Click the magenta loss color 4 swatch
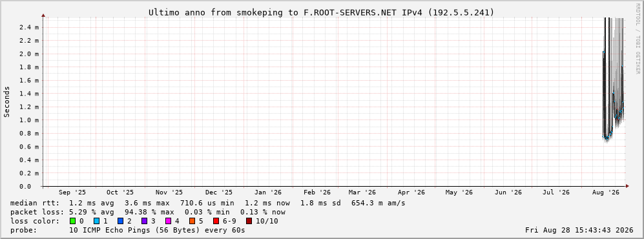 [169, 221]
